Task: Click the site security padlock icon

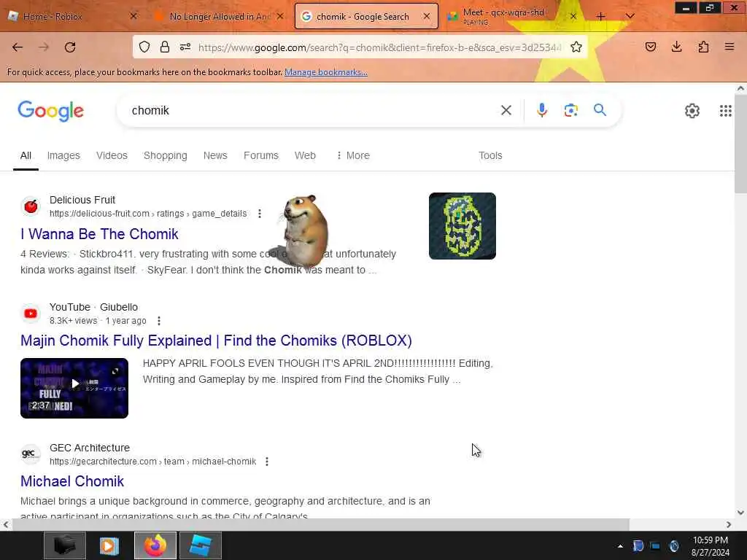Action: tap(165, 47)
